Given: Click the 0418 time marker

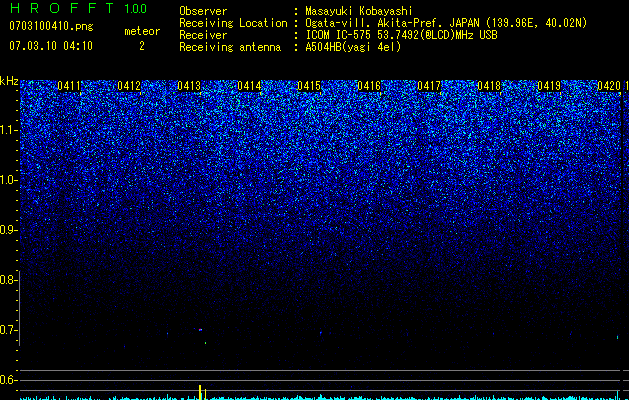Looking at the screenshot, I should tap(489, 86).
